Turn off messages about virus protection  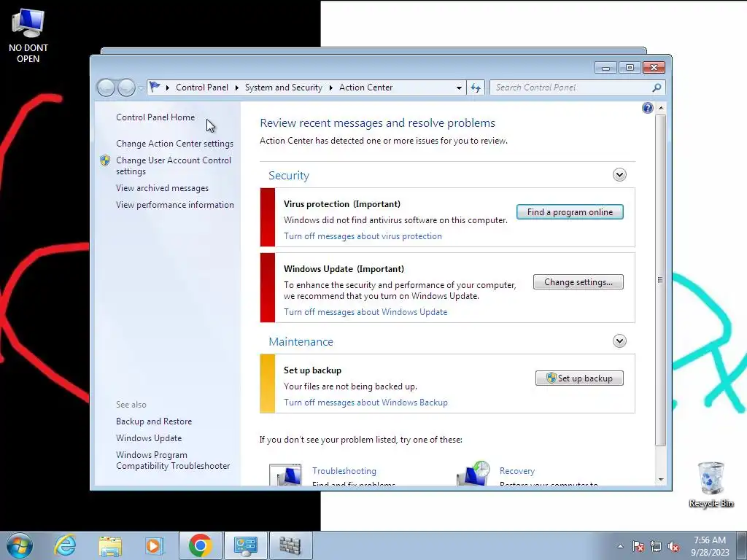click(x=363, y=236)
